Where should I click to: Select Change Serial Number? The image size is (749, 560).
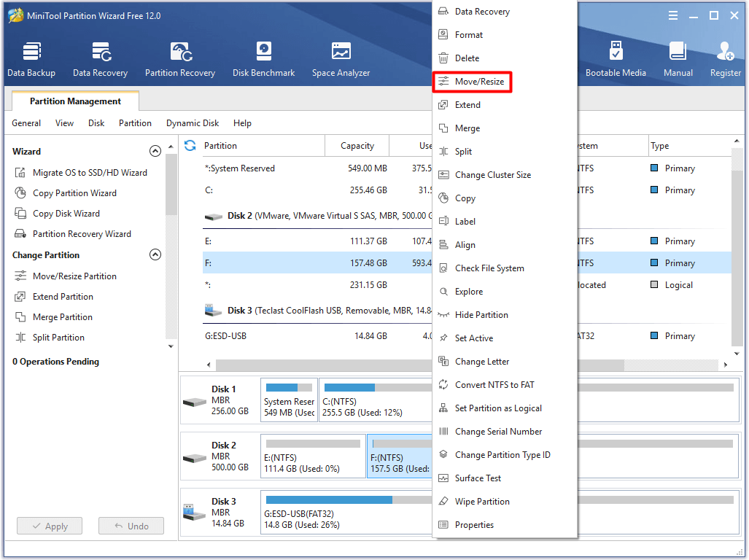point(505,432)
